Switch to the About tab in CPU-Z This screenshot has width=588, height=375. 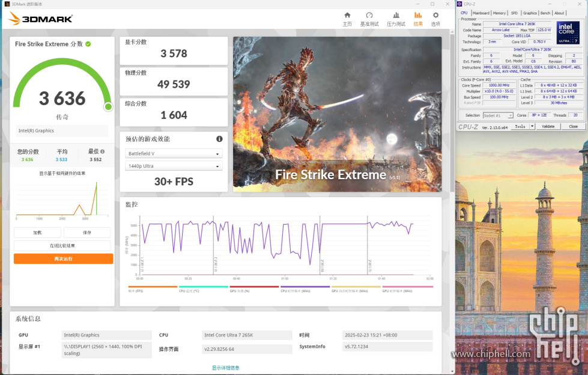(559, 13)
